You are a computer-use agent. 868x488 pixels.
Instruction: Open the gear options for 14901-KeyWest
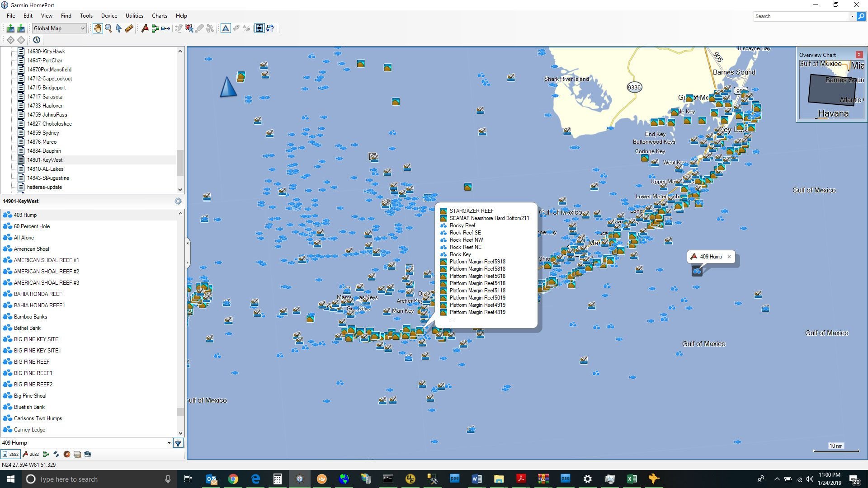pyautogui.click(x=178, y=201)
